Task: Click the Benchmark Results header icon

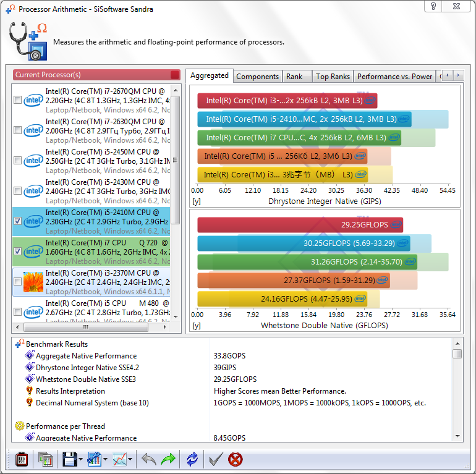Action: point(19,344)
